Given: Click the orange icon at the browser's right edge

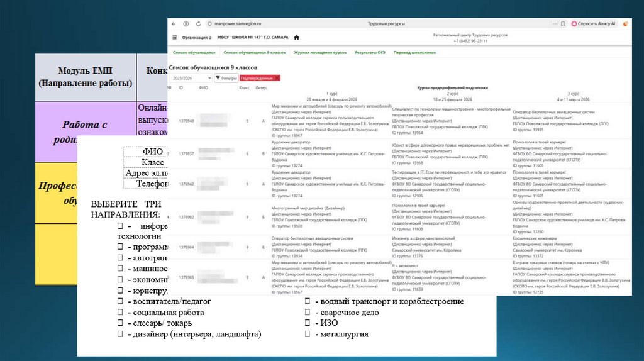Looking at the screenshot, I should pos(626,24).
